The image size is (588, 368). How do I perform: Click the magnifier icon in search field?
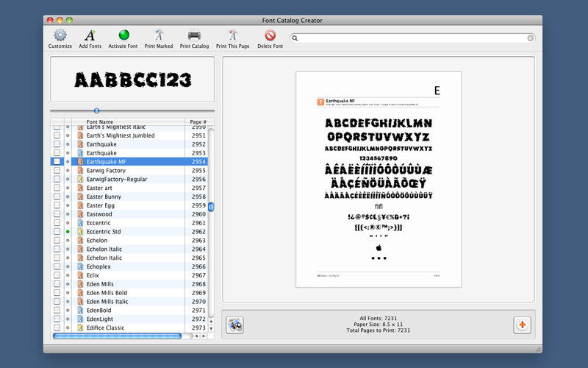295,38
